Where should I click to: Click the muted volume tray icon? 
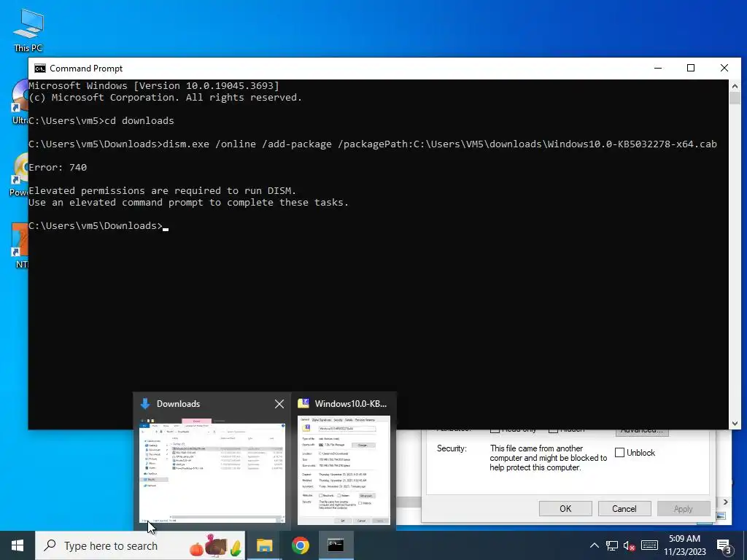[x=630, y=545]
